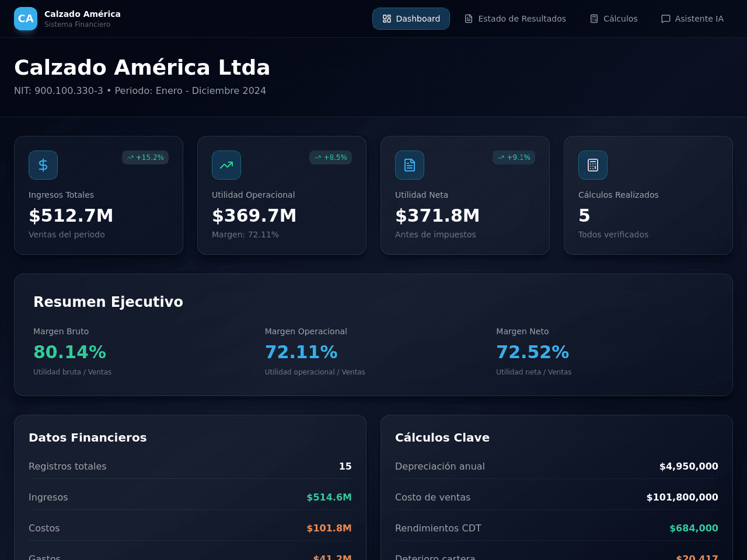Screen dimensions: 747x560
Task: Go to the Cálculos tab
Action: click(x=614, y=19)
